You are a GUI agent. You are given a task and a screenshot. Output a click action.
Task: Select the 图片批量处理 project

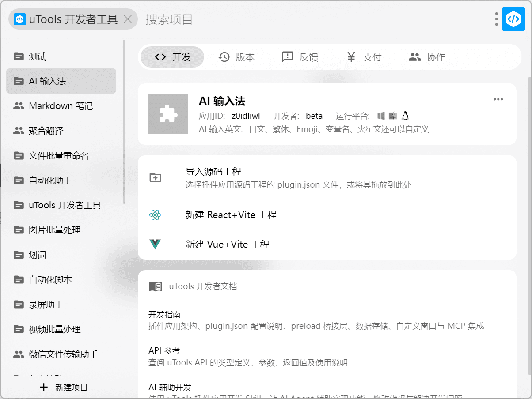(61, 230)
